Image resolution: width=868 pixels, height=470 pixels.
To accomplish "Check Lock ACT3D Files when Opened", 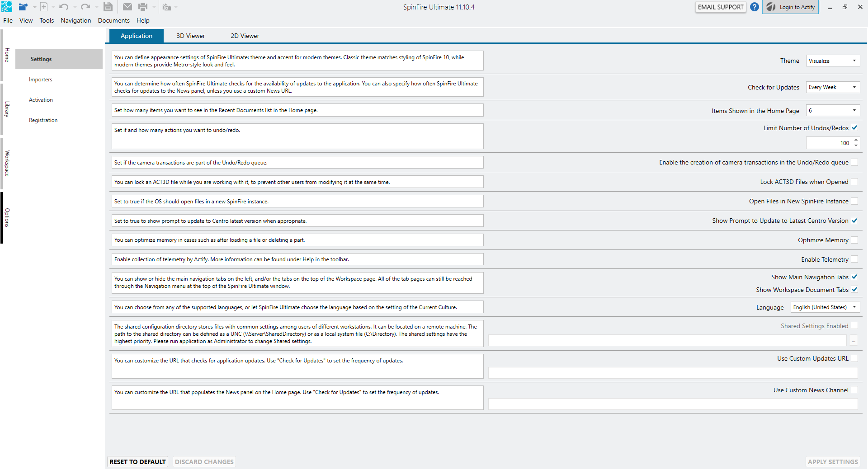I will pos(854,182).
